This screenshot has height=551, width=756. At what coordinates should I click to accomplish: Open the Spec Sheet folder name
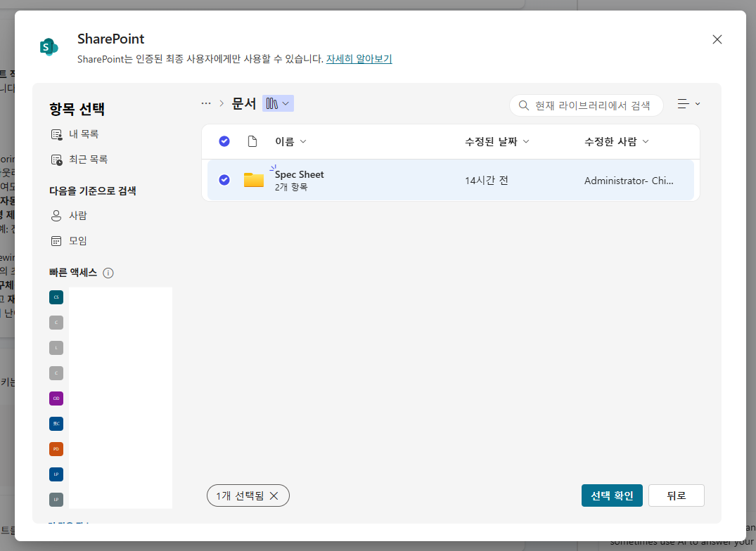[299, 174]
